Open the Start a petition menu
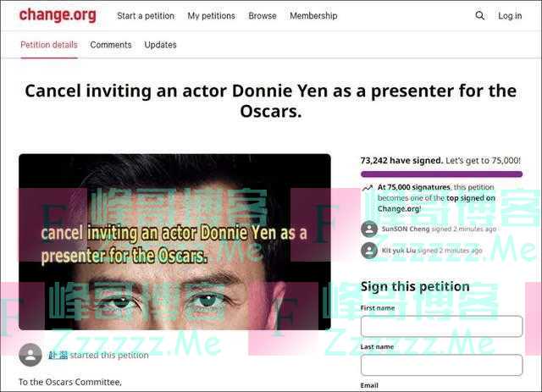This screenshot has height=392, width=542. coord(146,16)
